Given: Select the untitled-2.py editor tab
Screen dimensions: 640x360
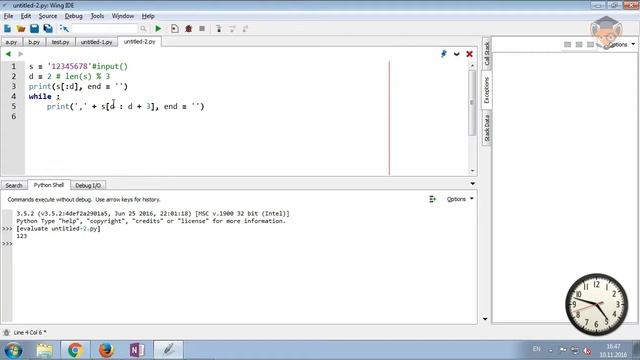Looking at the screenshot, I should pos(139,42).
